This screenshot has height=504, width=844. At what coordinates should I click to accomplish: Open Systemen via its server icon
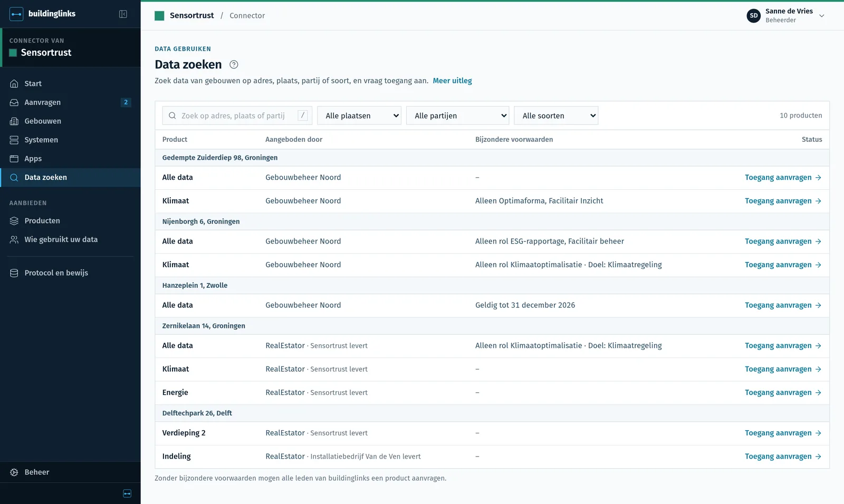click(14, 140)
